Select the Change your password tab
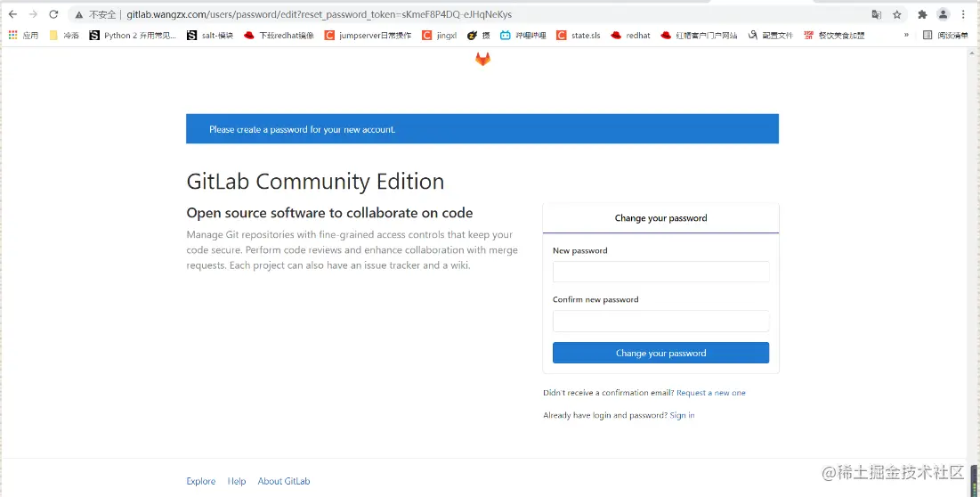This screenshot has height=497, width=980. point(660,218)
